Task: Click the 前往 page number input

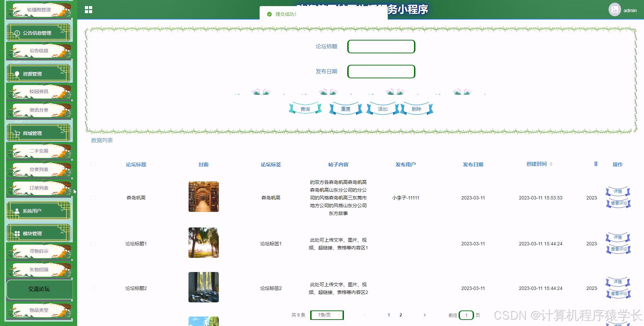Action: (x=466, y=315)
